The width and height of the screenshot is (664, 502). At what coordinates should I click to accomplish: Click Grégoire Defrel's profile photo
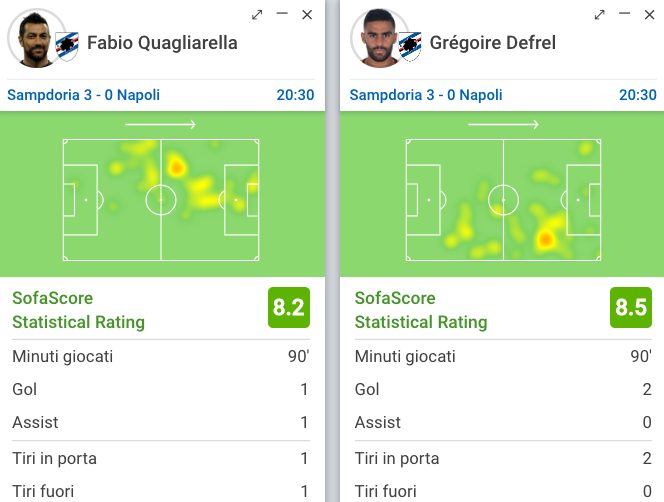pos(379,38)
